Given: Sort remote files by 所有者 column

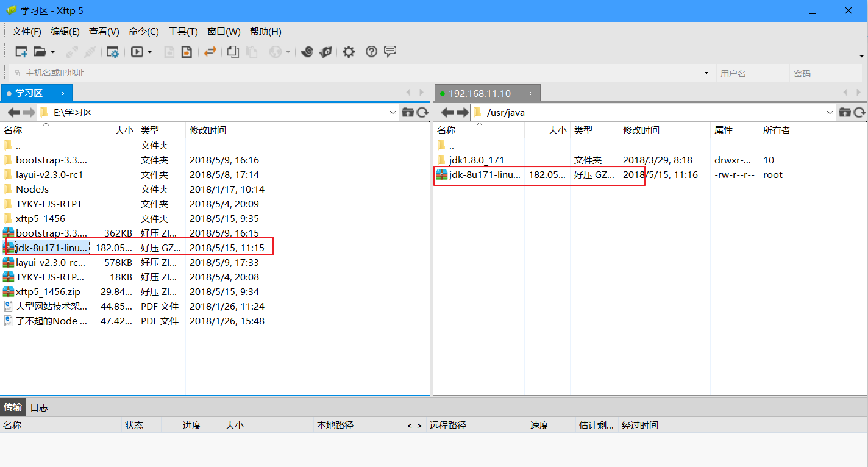Looking at the screenshot, I should tap(783, 130).
